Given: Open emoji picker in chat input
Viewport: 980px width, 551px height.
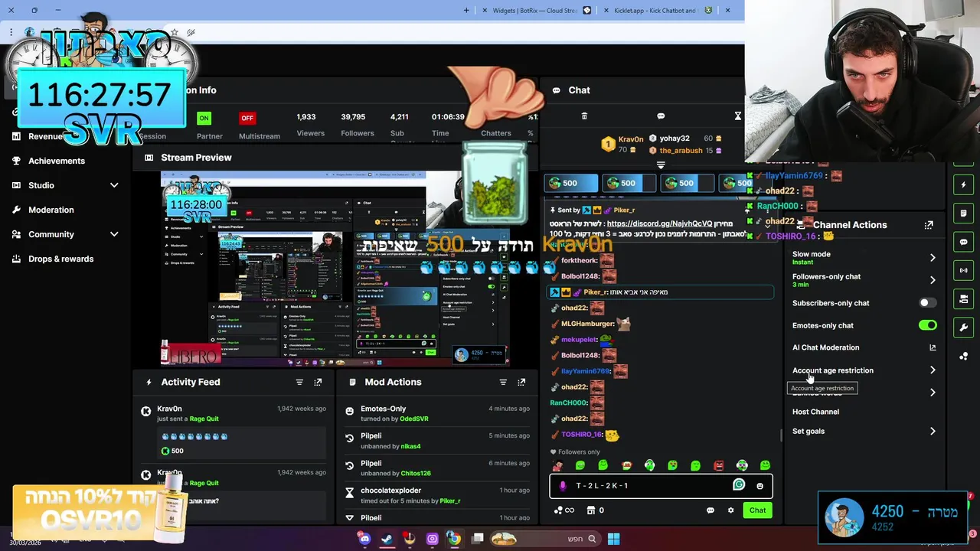Looking at the screenshot, I should coord(759,486).
